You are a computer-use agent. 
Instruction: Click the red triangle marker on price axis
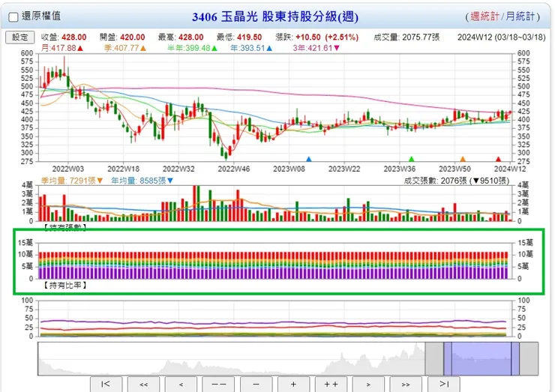tap(498, 159)
